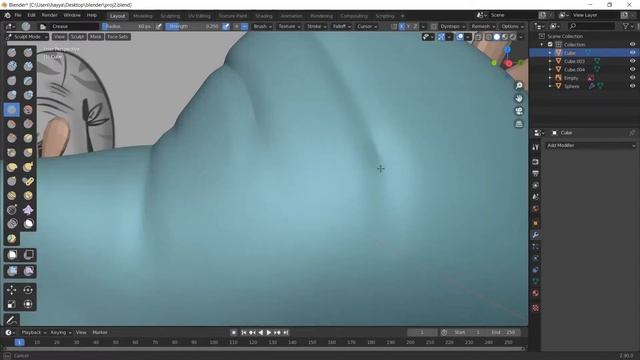Select the Scale transform tool
The image size is (640, 360).
click(x=12, y=304)
